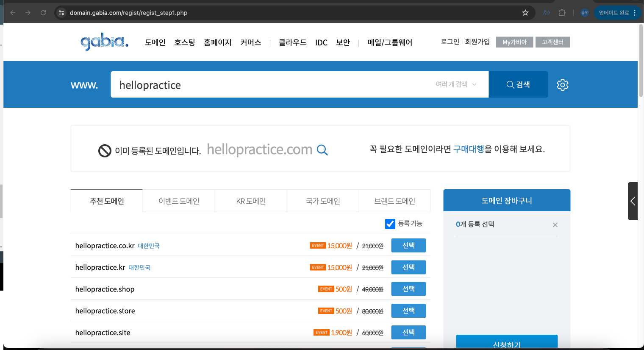Image resolution: width=644 pixels, height=350 pixels.
Task: Toggle the 등록가능 checkbox
Action: (x=390, y=224)
